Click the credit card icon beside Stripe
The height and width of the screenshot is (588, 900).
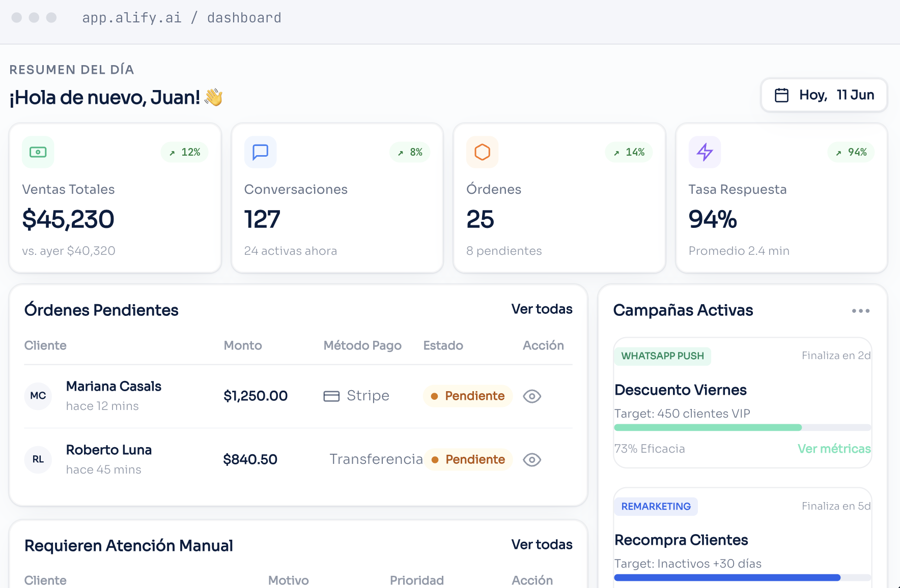point(331,396)
